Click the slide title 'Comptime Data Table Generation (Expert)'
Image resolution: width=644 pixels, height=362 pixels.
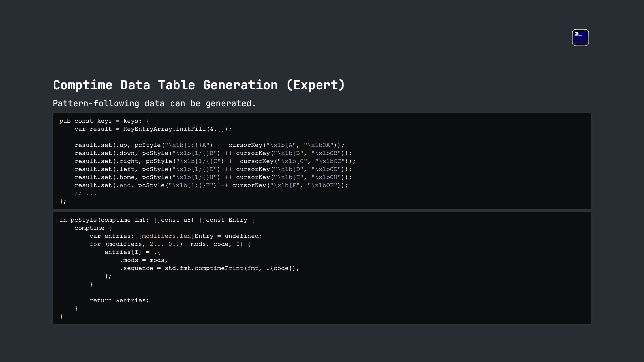click(x=199, y=85)
